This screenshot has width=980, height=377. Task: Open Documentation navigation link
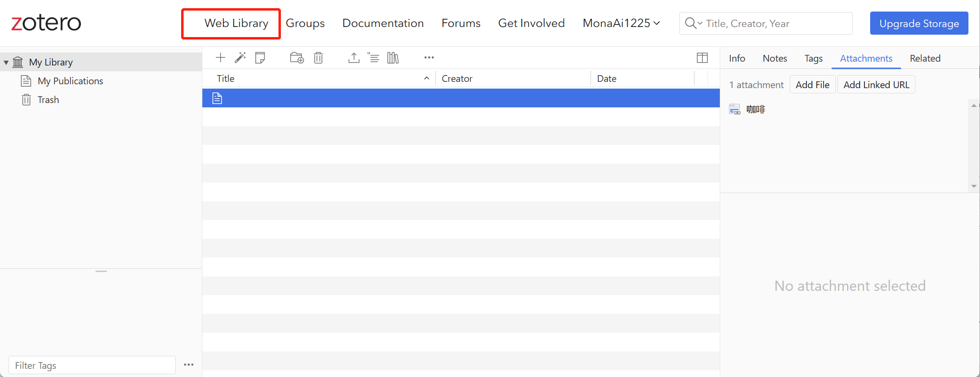point(383,23)
